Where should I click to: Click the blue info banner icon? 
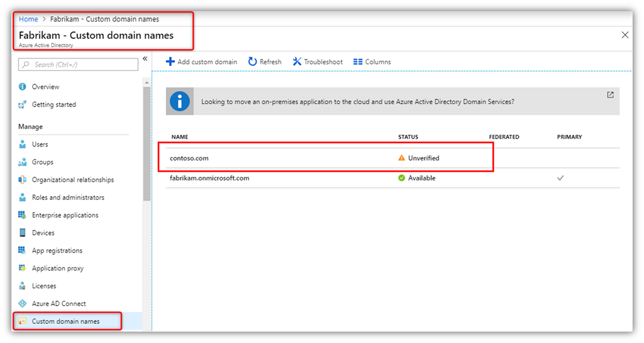[180, 101]
